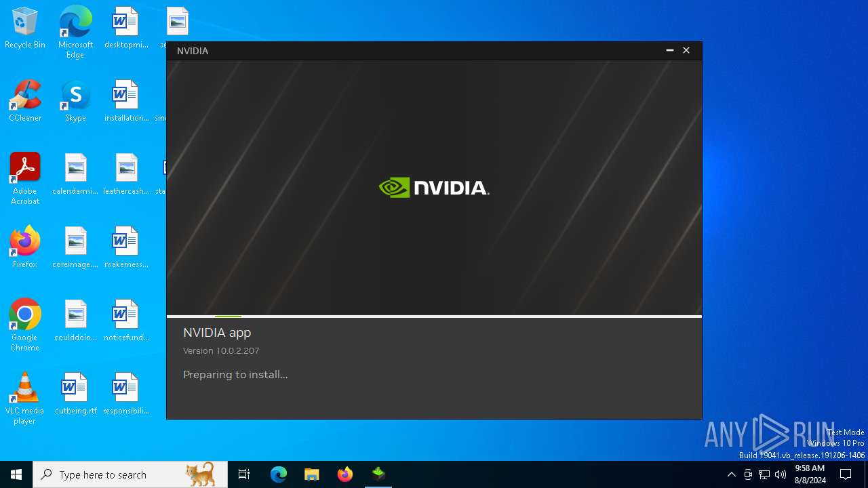Open the notification center icon

pos(846,474)
